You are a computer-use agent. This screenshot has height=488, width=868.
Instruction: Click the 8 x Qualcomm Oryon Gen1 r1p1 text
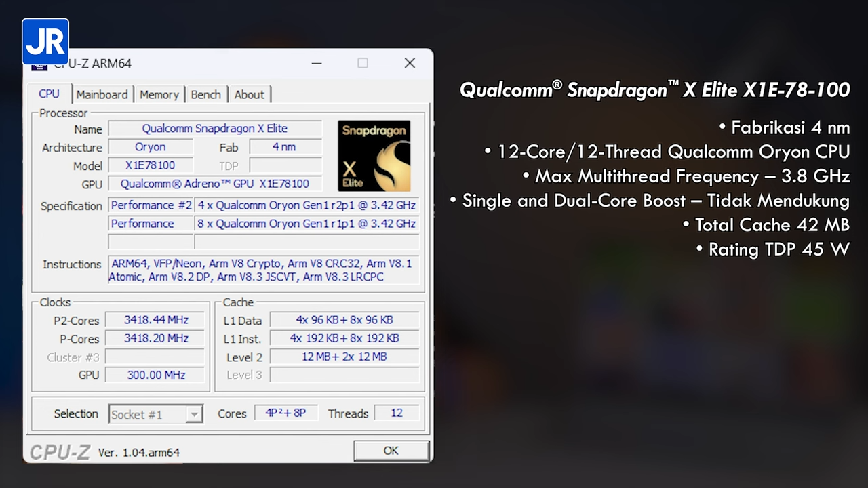click(x=307, y=224)
